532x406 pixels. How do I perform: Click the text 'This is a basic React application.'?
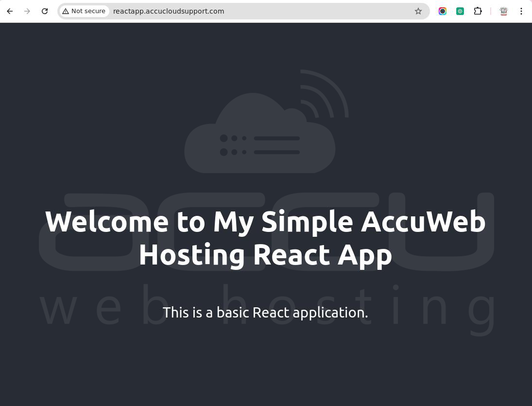(x=265, y=313)
